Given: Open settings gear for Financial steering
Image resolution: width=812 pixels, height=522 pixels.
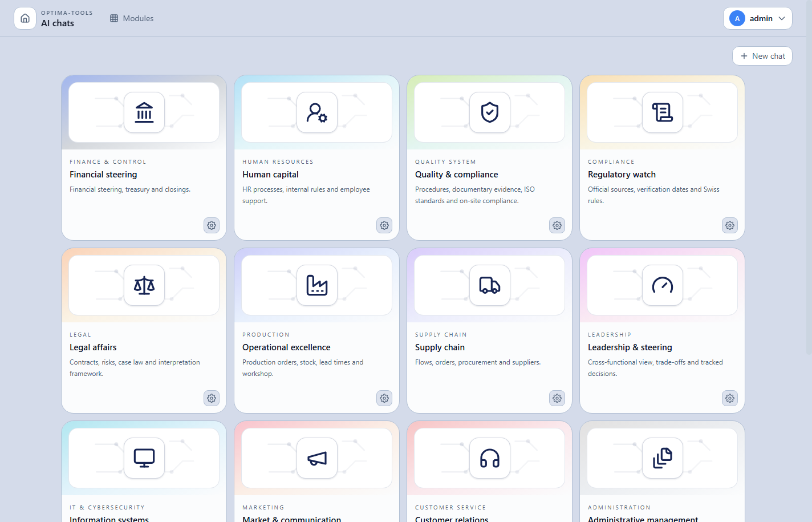Looking at the screenshot, I should tap(212, 225).
